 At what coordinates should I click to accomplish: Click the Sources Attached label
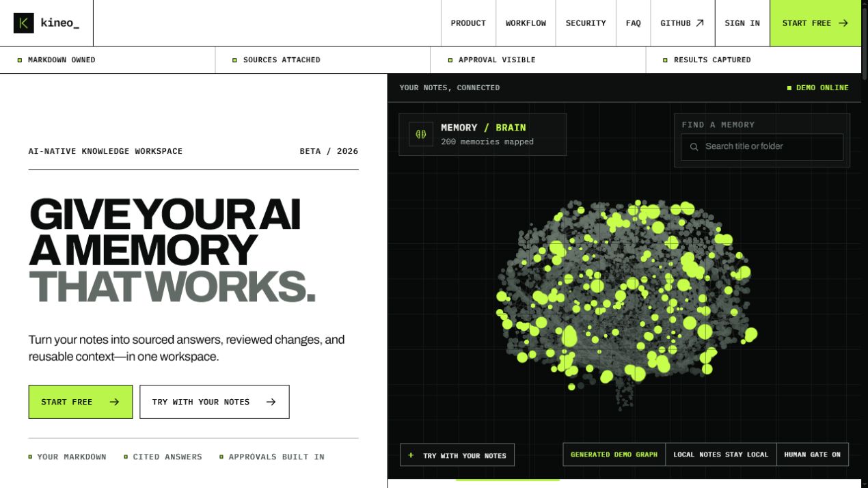[282, 60]
